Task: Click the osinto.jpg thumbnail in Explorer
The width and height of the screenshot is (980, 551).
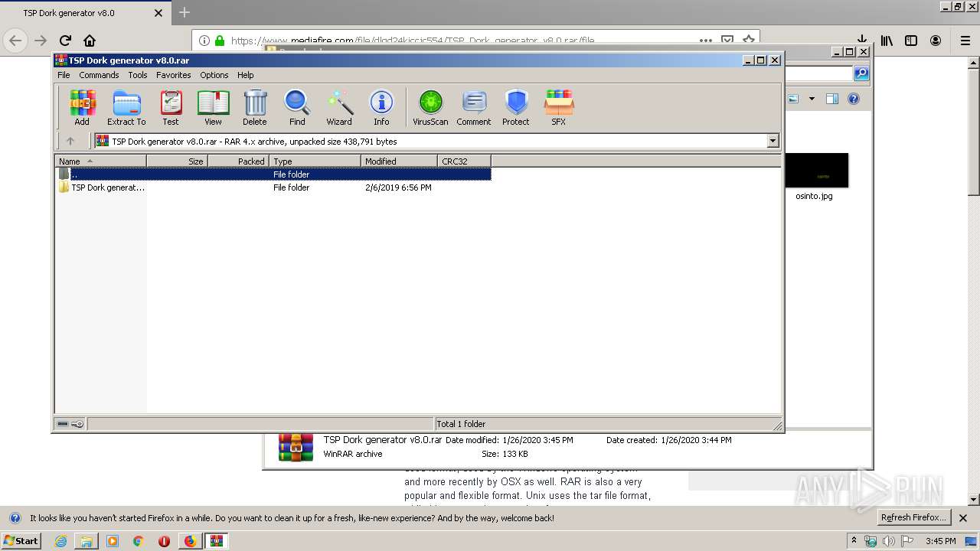Action: [x=816, y=170]
